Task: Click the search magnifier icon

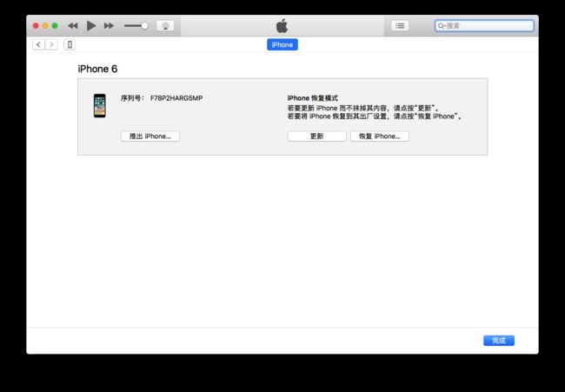Action: pos(441,25)
